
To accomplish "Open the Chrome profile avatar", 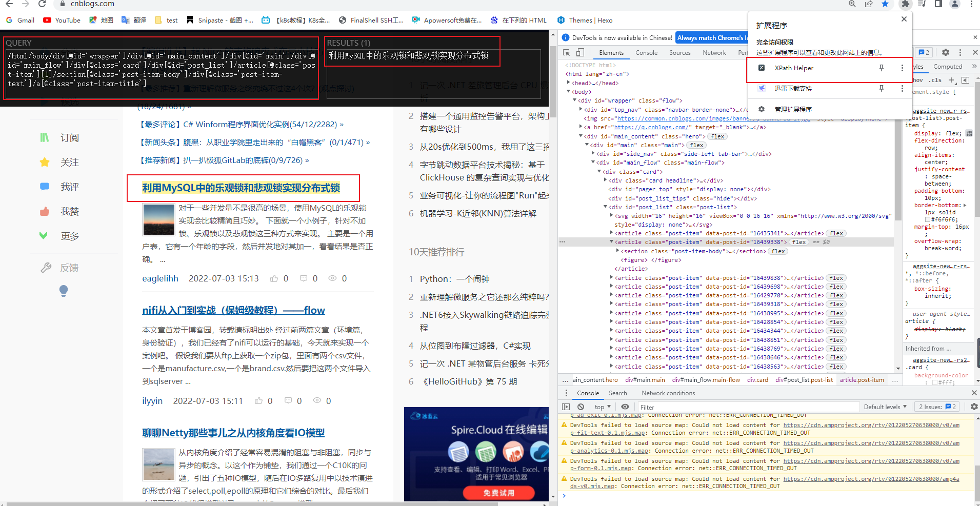I will tap(955, 4).
